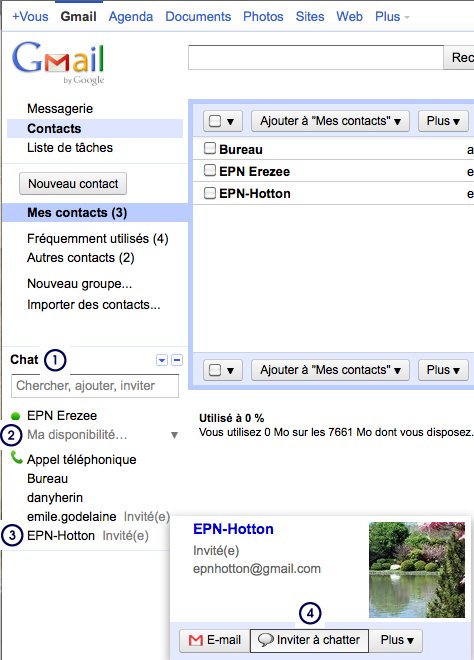Tick the EPN-Hotton contact checkbox
The width and height of the screenshot is (474, 660).
click(x=210, y=193)
